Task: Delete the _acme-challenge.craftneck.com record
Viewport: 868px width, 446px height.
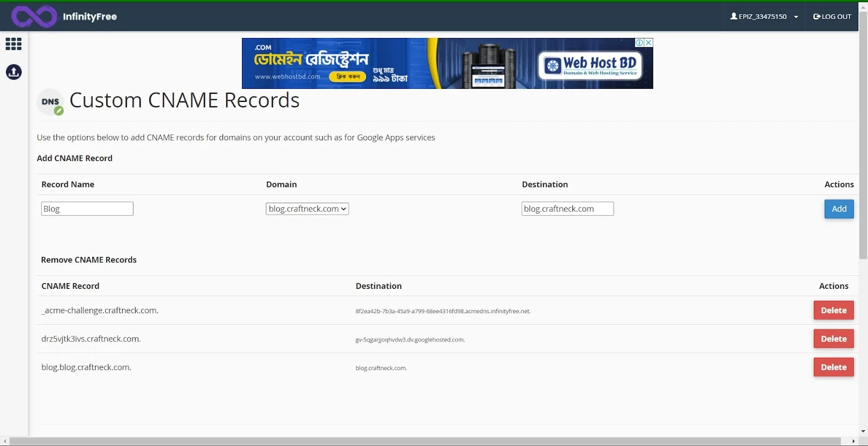Action: (833, 311)
